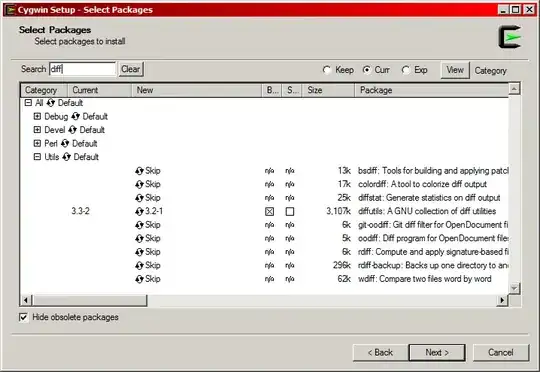Click the Size column header
540x372 pixels.
328,90
